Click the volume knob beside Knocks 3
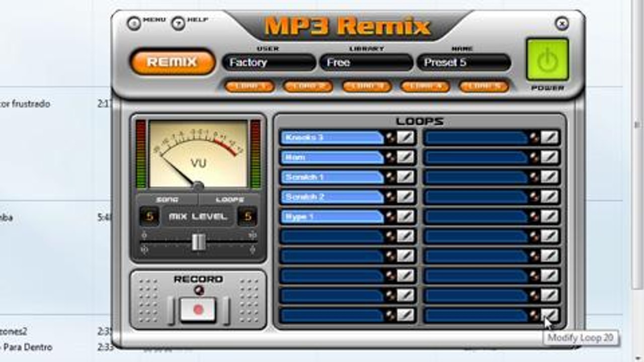The image size is (644, 362). tap(390, 137)
